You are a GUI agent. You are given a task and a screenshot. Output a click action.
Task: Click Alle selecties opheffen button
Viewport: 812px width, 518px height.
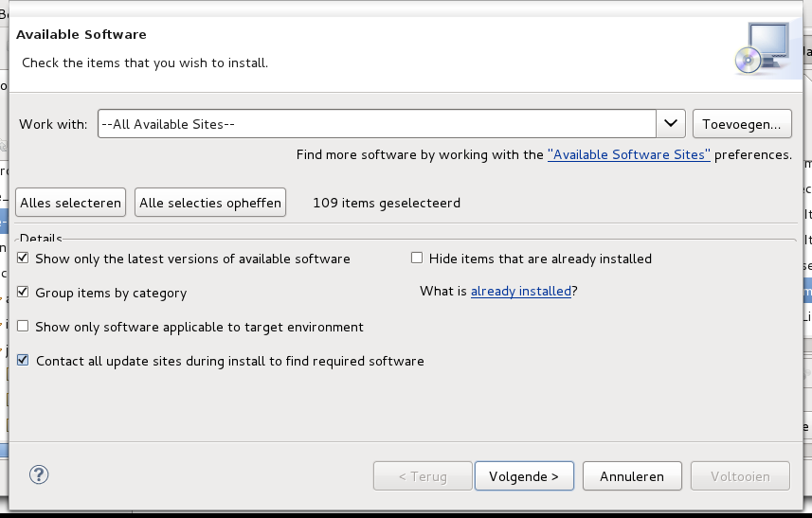[x=210, y=203]
